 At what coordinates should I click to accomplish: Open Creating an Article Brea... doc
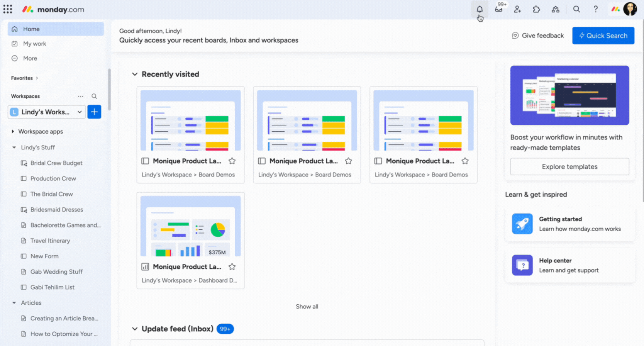[64, 319]
